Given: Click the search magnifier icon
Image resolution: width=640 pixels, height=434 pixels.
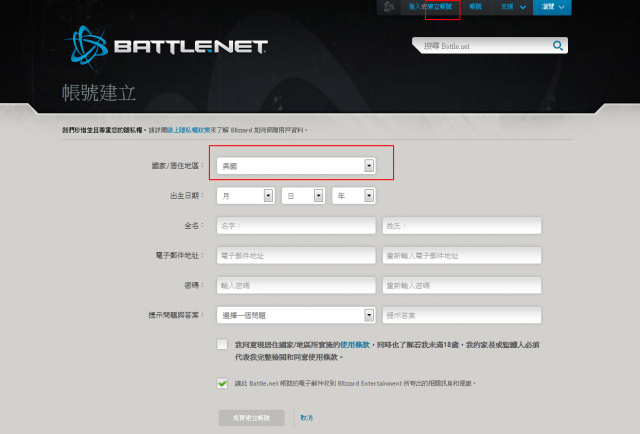Looking at the screenshot, I should coord(558,46).
